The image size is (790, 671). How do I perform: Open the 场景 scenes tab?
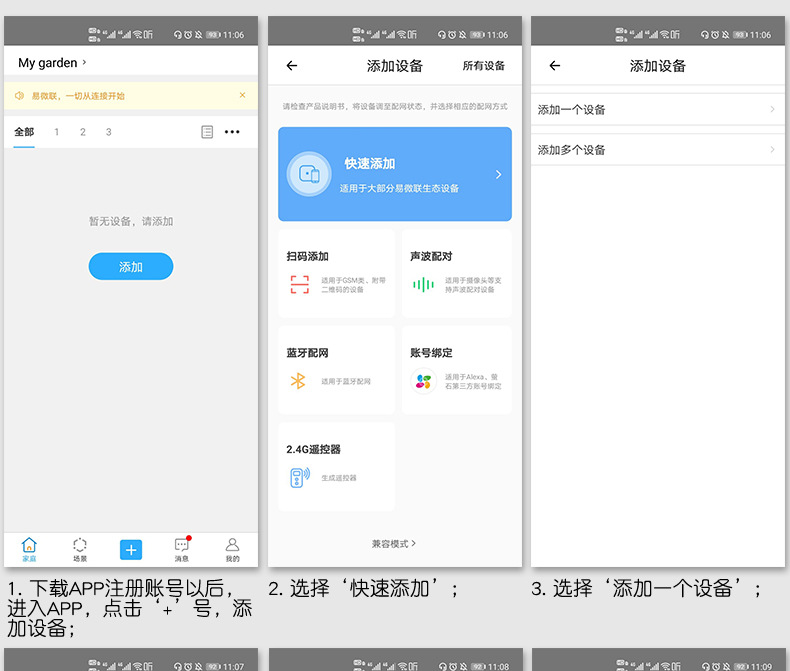pos(80,550)
